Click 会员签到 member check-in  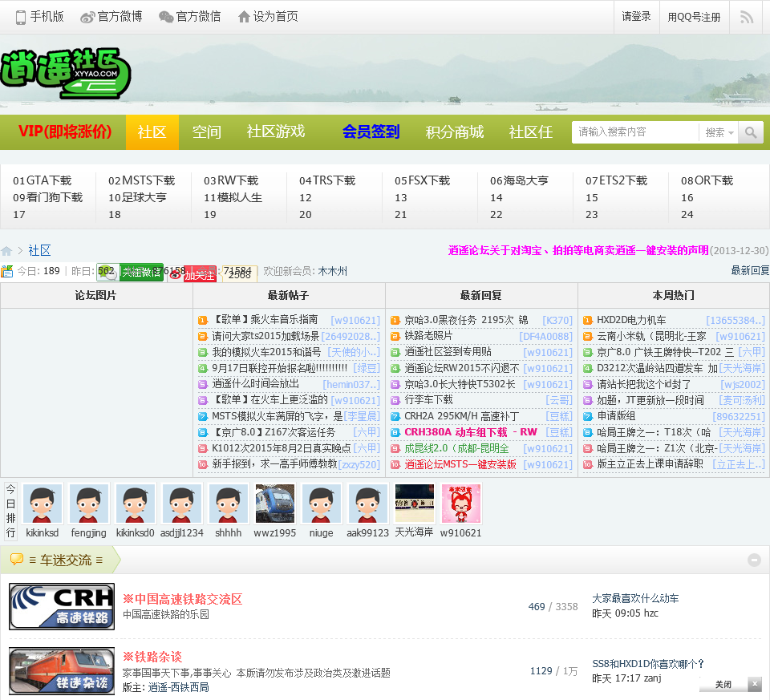[x=371, y=132]
